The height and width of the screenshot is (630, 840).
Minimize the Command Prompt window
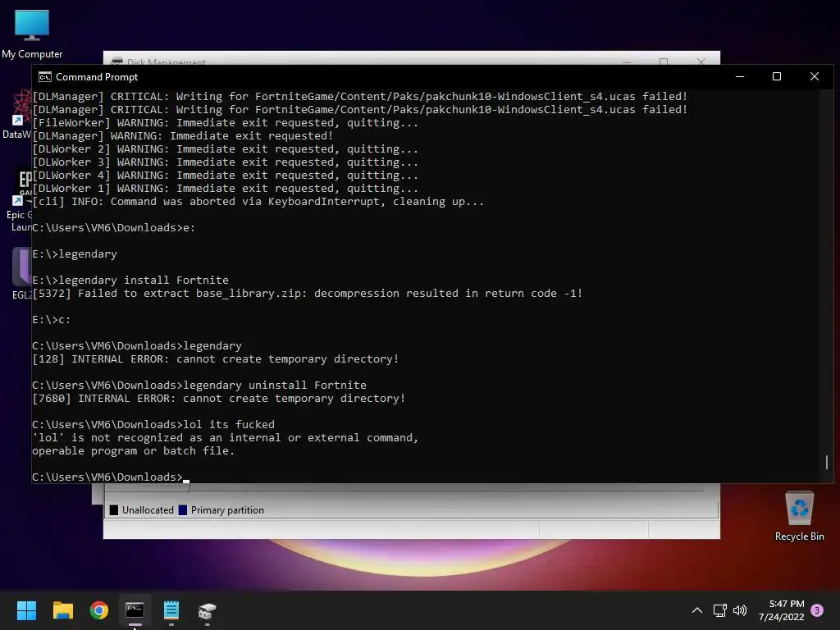[740, 76]
